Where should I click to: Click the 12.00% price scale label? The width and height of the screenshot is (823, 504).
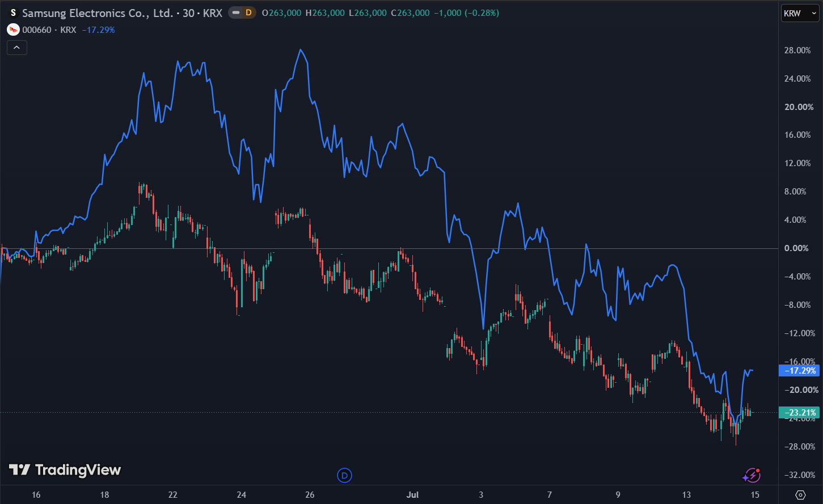[796, 163]
